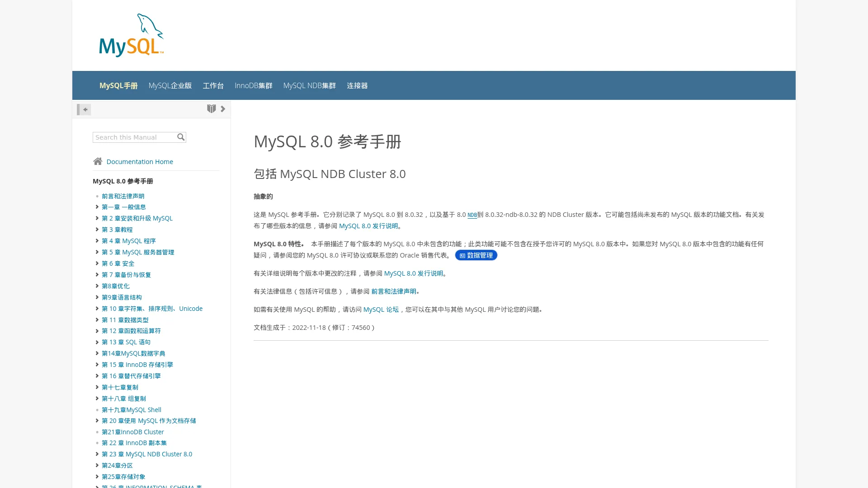Open the 第24章分区 link
Screen dimensions: 868x488
pos(117,465)
